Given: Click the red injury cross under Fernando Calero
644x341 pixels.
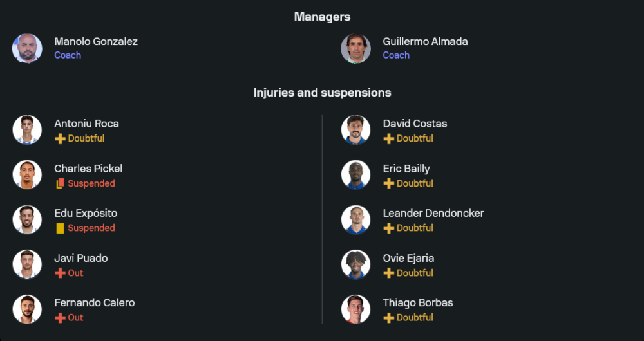Looking at the screenshot, I should coord(60,317).
